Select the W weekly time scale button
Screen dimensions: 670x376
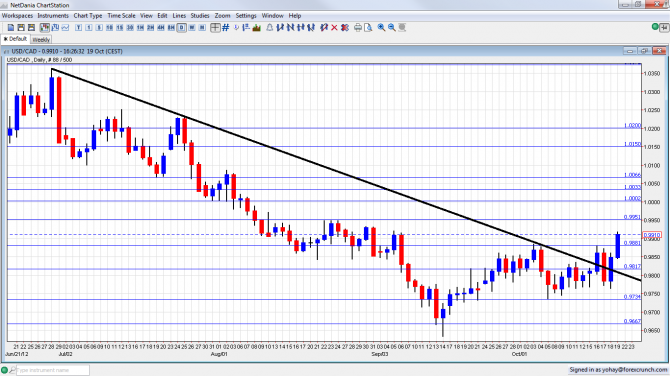click(192, 27)
